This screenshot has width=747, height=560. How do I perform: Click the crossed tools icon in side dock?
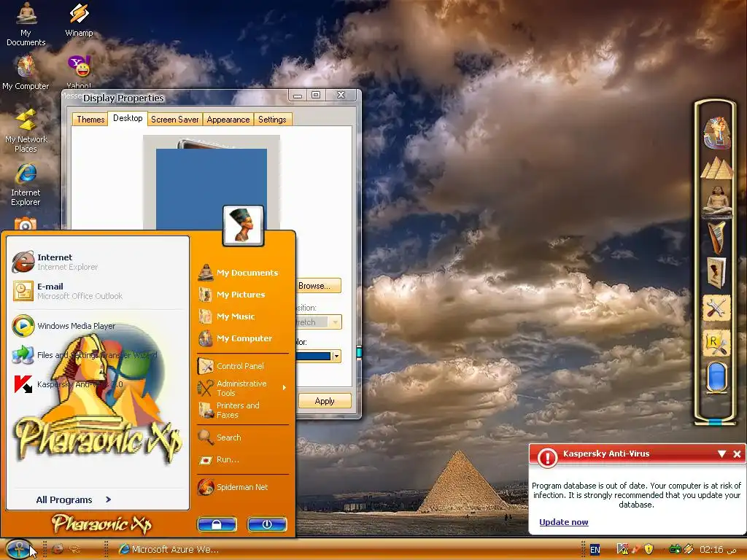coord(716,308)
